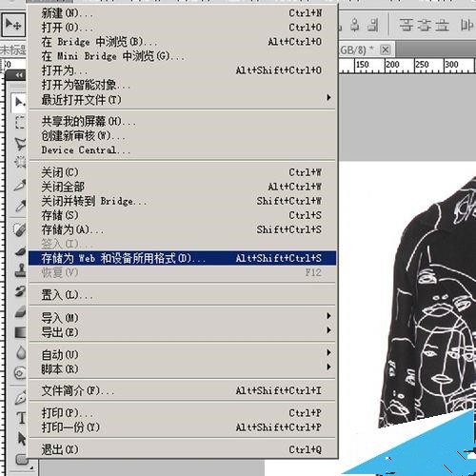Select the Spot Healing Brush tool
The height and width of the screenshot is (476, 476).
[20, 229]
